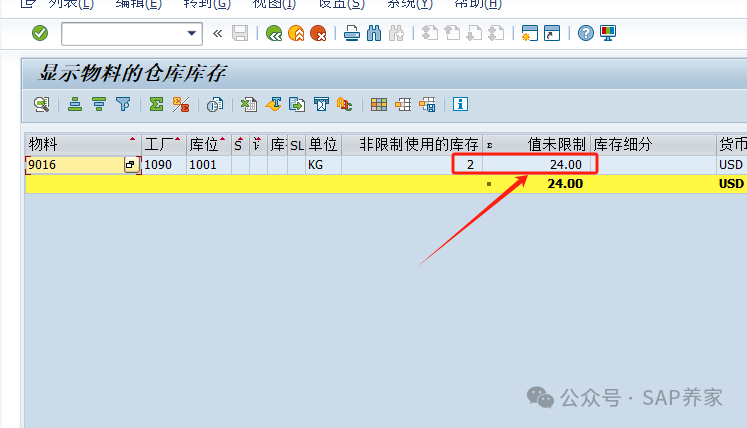Set a filter with the funnel icon

[x=123, y=104]
